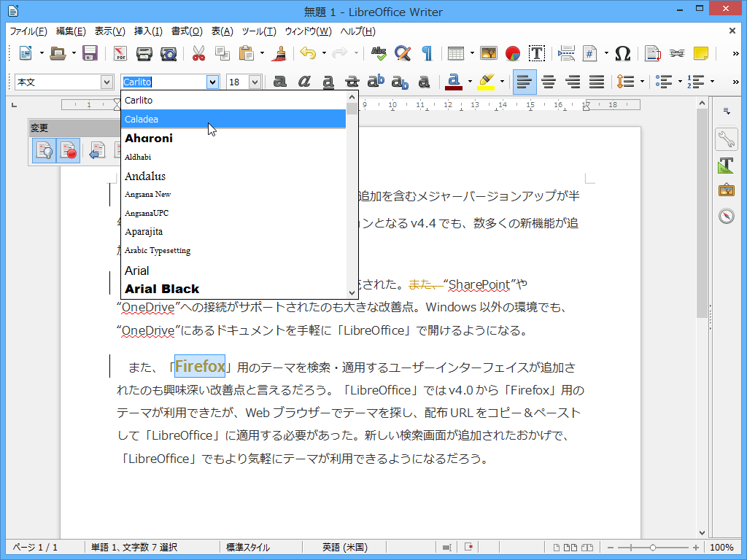This screenshot has width=747, height=560.
Task: Insert a special character
Action: point(624,52)
